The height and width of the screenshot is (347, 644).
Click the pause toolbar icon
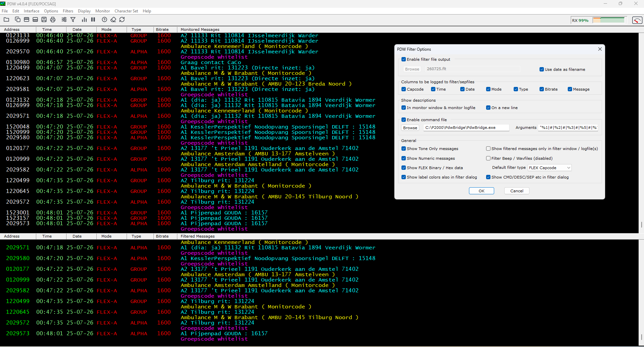tap(93, 20)
